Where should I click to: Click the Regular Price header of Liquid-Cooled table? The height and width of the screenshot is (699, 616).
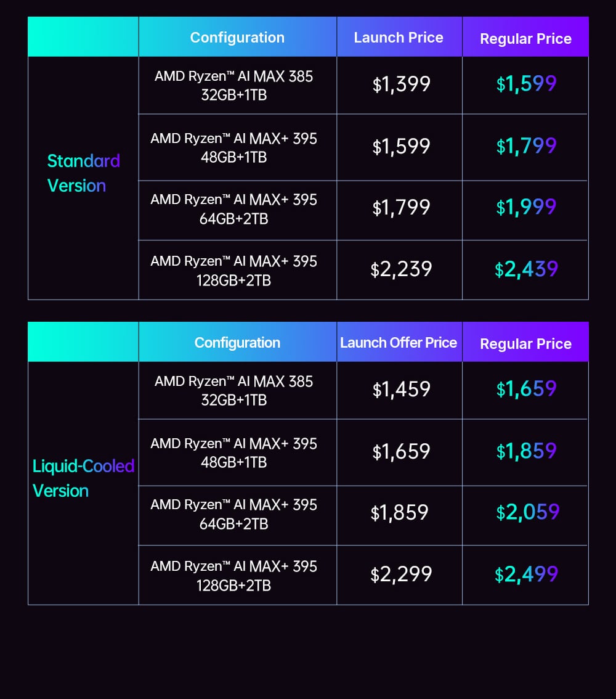click(525, 344)
